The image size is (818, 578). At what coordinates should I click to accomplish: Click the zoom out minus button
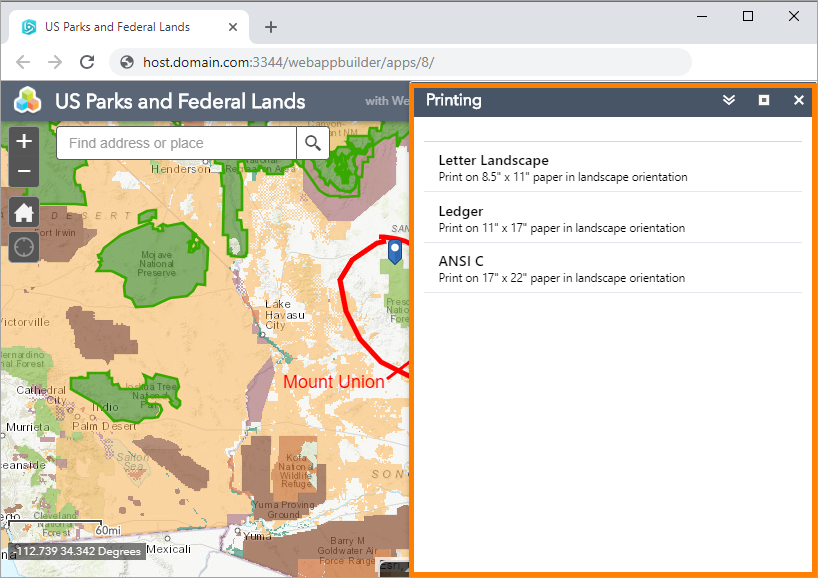24,172
